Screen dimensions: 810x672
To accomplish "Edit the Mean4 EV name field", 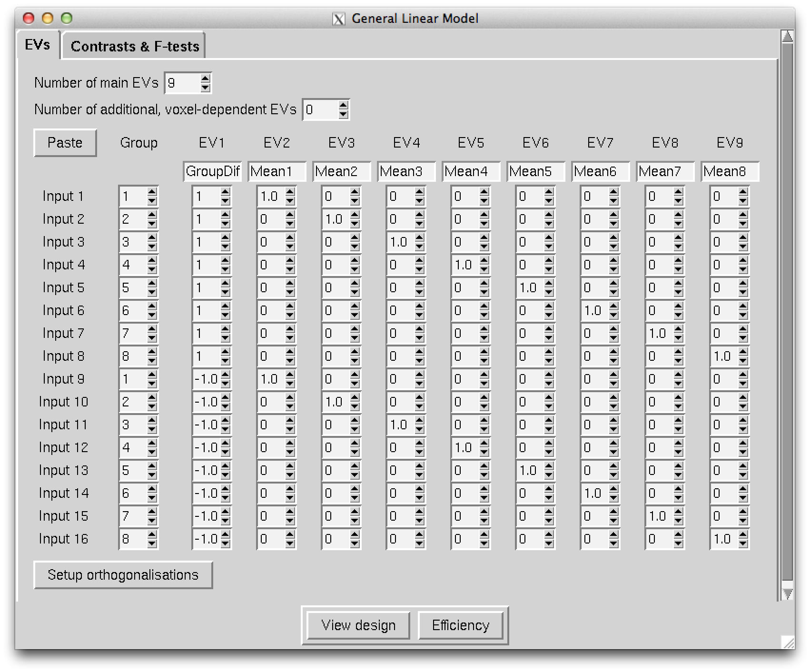I will (471, 171).
